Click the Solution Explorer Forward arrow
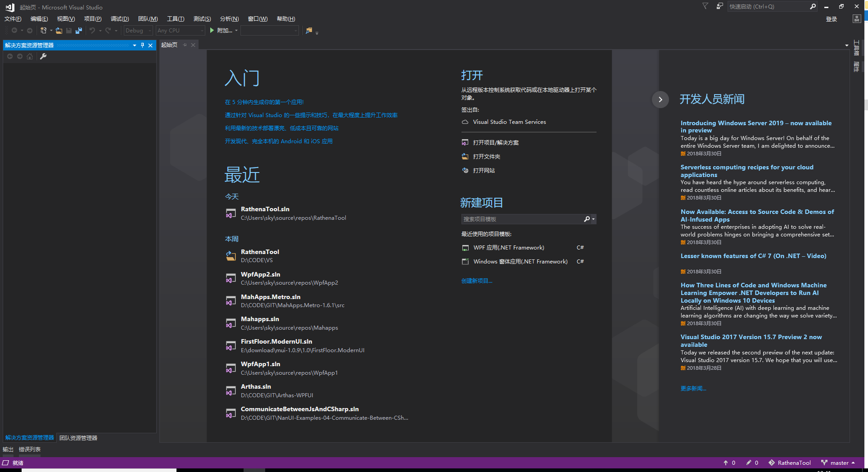The height and width of the screenshot is (472, 868). pyautogui.click(x=20, y=56)
